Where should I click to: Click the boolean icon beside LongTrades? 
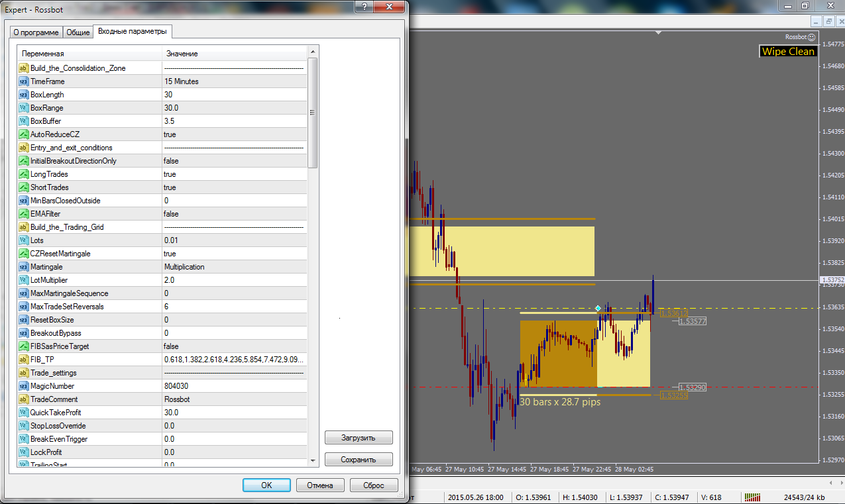click(24, 174)
